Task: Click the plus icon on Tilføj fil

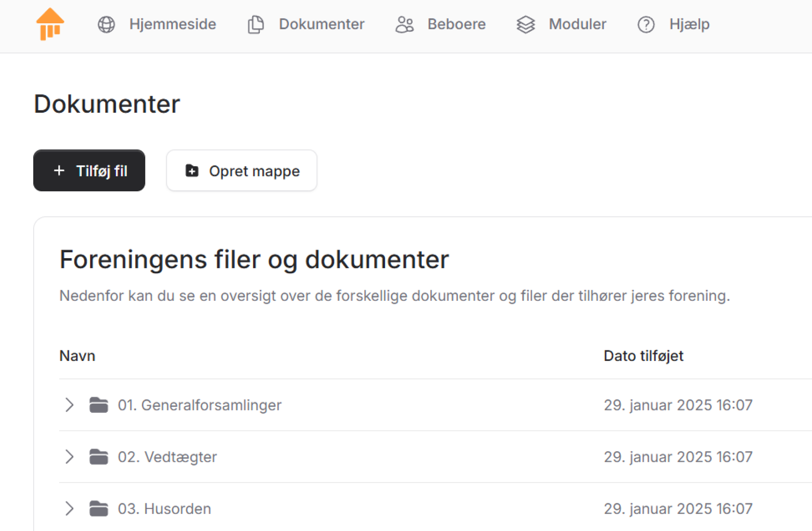Action: 59,170
